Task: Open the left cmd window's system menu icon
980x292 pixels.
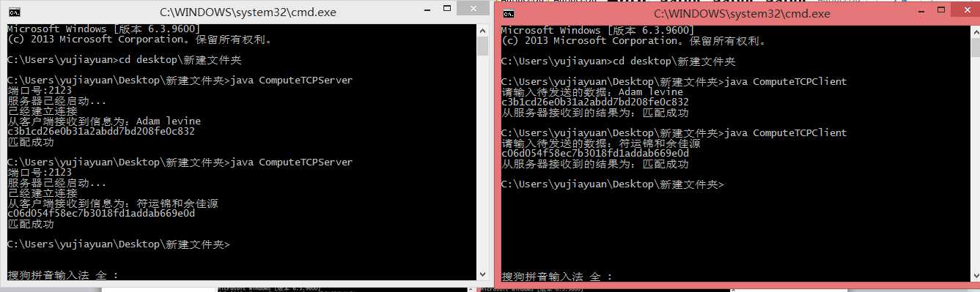Action: (15, 12)
